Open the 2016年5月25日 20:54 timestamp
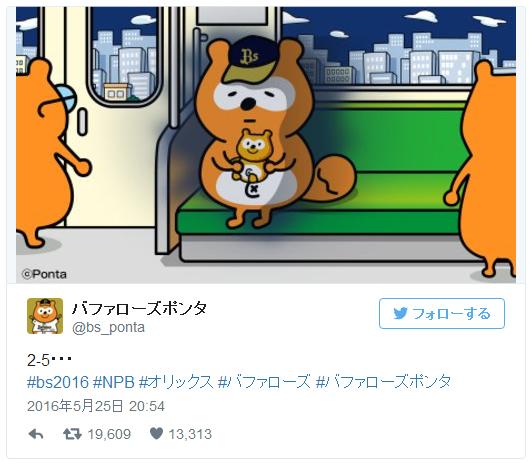 coord(96,406)
